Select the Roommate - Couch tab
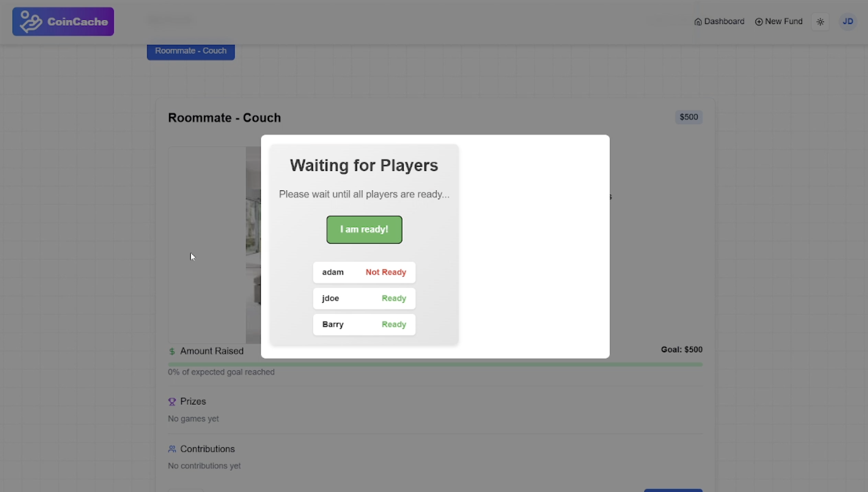This screenshot has width=868, height=492. point(190,51)
